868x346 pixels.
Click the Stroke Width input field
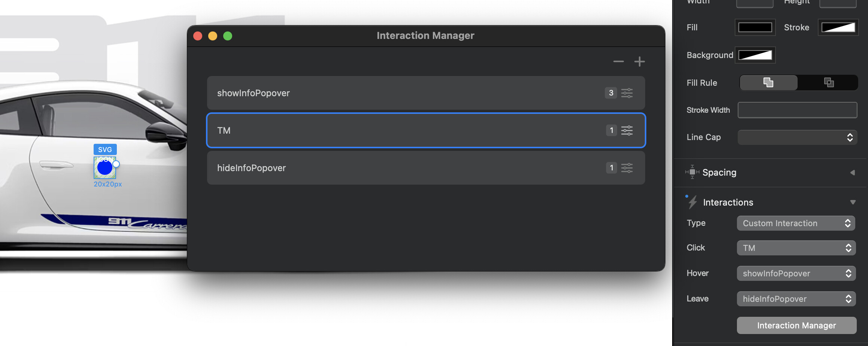797,110
